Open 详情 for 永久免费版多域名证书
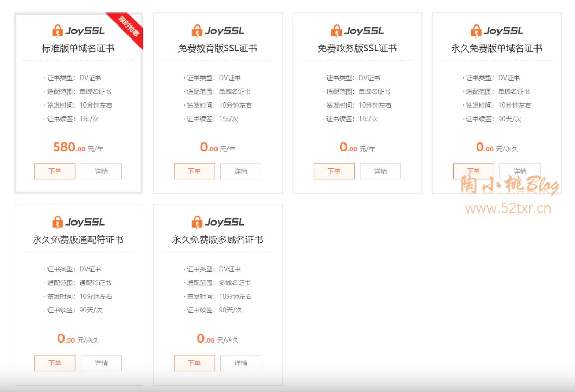The image size is (575, 392). point(240,363)
